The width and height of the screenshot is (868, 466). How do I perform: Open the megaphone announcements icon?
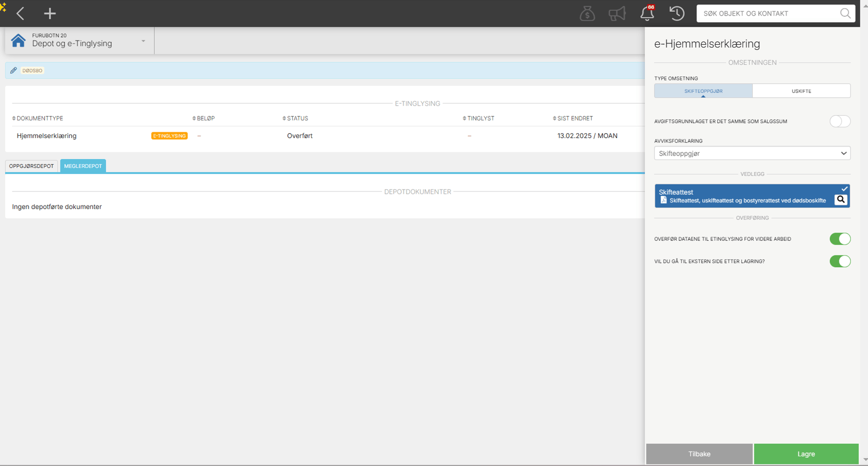[617, 13]
